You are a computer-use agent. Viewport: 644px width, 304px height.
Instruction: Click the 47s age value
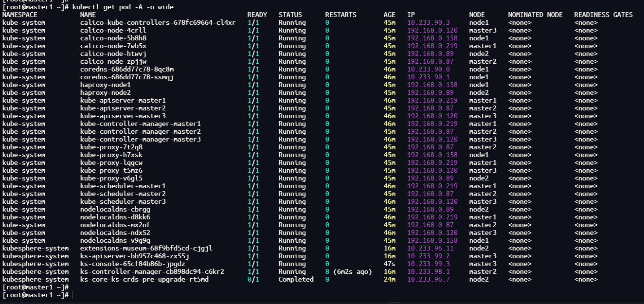coord(389,264)
